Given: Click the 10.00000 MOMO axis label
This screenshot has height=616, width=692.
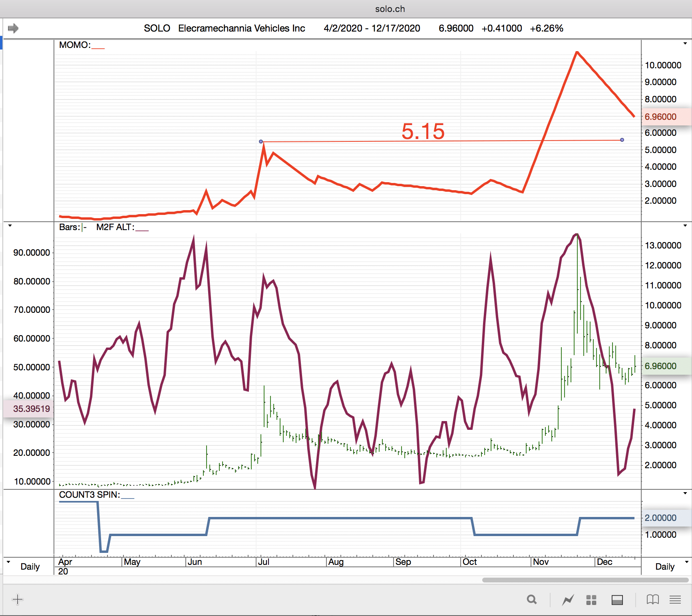Looking at the screenshot, I should point(663,65).
